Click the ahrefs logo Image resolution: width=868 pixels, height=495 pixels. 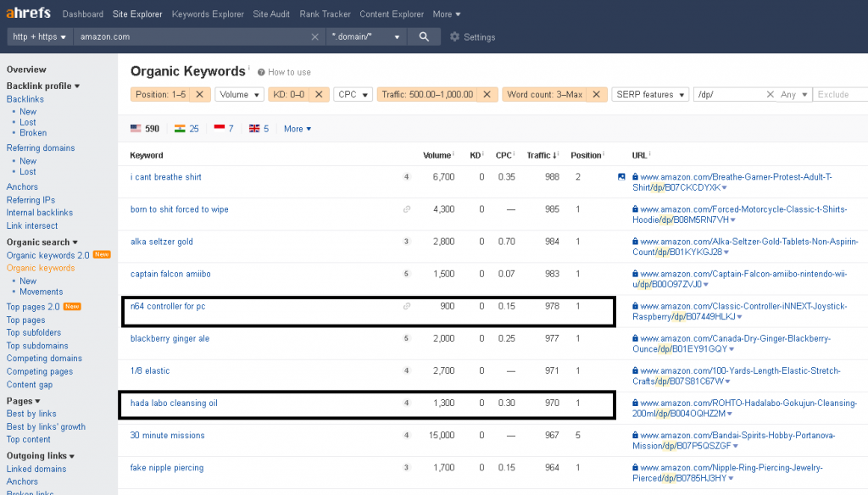pyautogui.click(x=28, y=14)
